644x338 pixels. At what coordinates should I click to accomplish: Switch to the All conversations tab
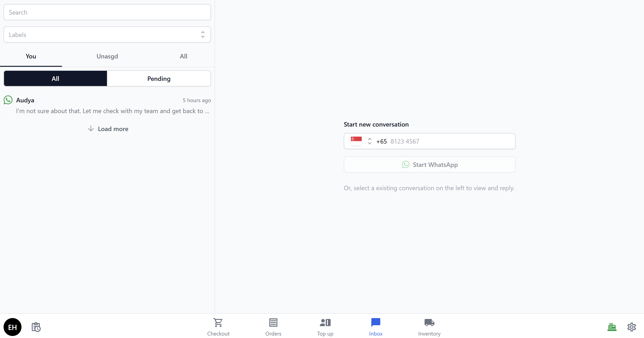[x=183, y=56]
